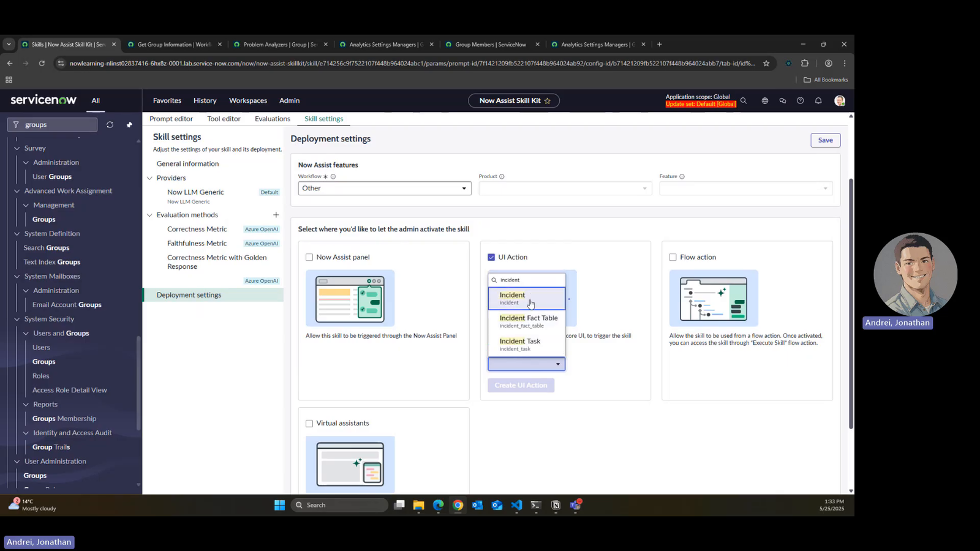The image size is (980, 551).
Task: Bookmark this page with the star icon
Action: click(x=766, y=63)
